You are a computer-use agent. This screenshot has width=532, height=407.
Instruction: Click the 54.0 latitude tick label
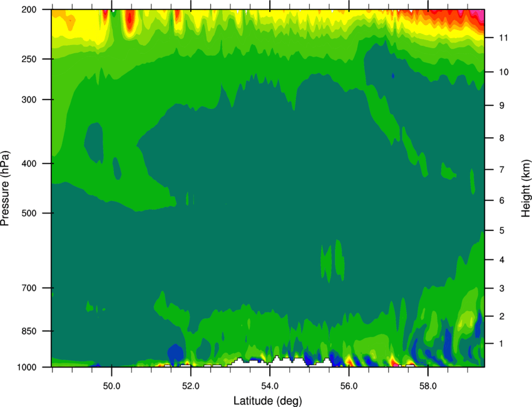tap(270, 386)
